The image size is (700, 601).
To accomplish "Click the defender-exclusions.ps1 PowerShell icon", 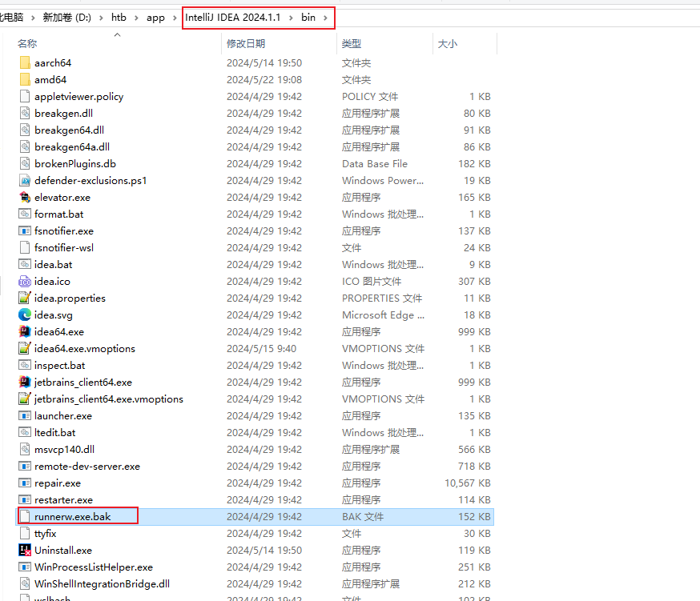I will 25,180.
